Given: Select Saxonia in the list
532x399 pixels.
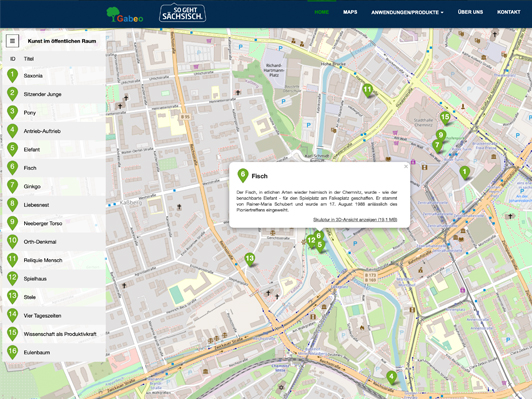Looking at the screenshot, I should [x=54, y=76].
